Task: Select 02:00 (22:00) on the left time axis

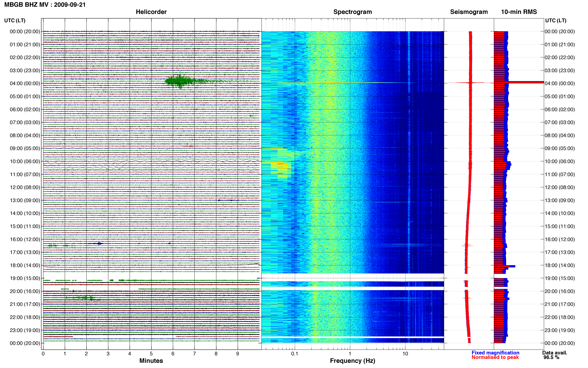Action: (25, 57)
